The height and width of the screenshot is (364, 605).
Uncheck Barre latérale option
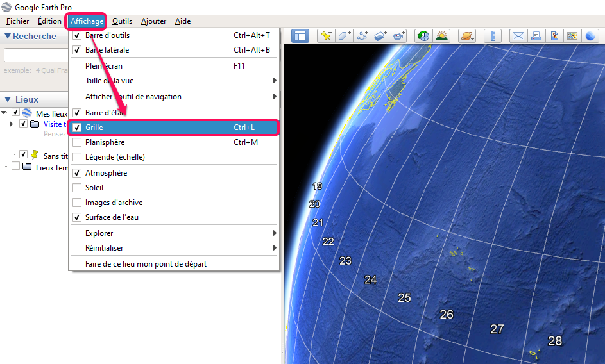point(77,50)
